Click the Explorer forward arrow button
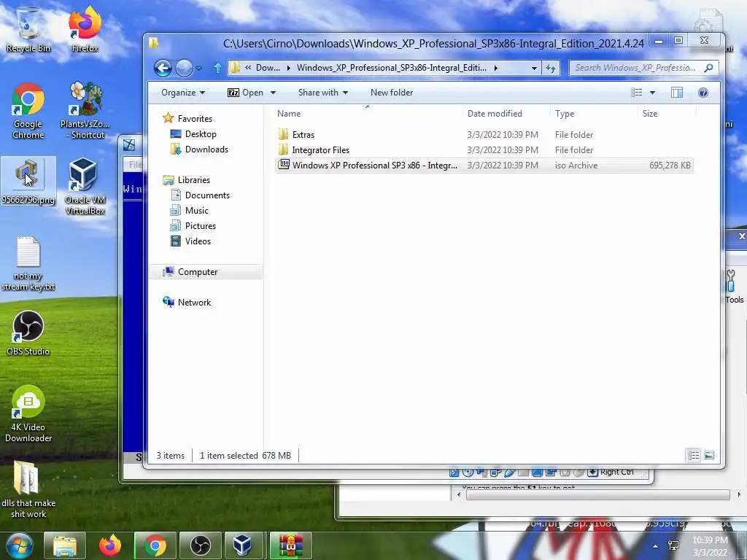 (x=184, y=68)
